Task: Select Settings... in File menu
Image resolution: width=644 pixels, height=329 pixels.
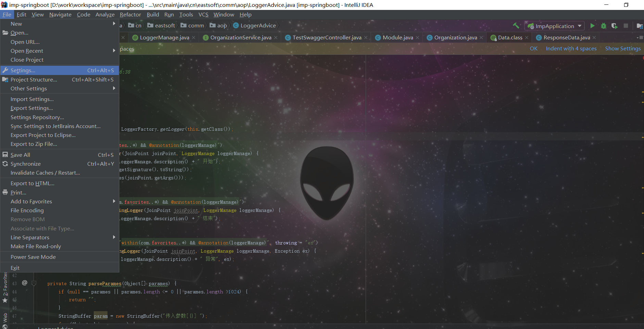Action: (60, 71)
